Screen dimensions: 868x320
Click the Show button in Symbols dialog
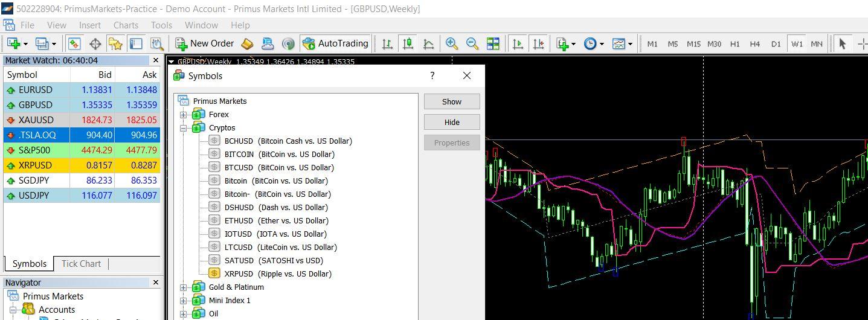[452, 101]
